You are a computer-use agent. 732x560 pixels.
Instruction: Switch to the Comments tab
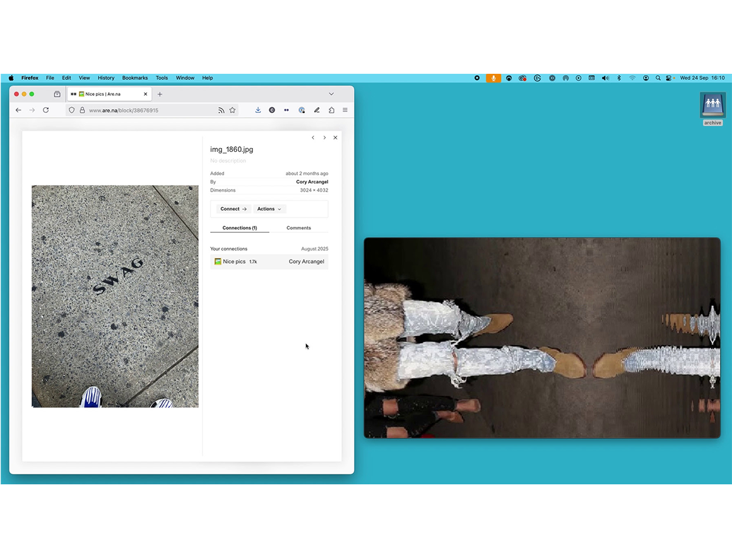pyautogui.click(x=298, y=228)
